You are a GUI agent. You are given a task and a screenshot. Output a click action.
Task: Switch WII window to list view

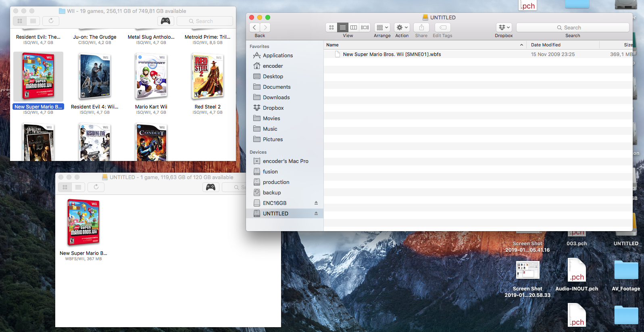point(33,21)
